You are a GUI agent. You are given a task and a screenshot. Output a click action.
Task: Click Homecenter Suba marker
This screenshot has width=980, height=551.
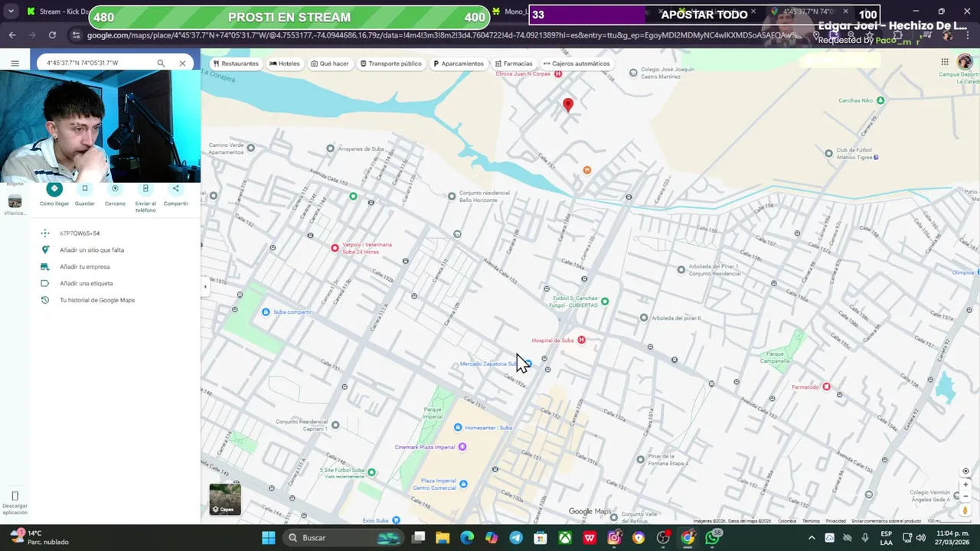coord(458,427)
